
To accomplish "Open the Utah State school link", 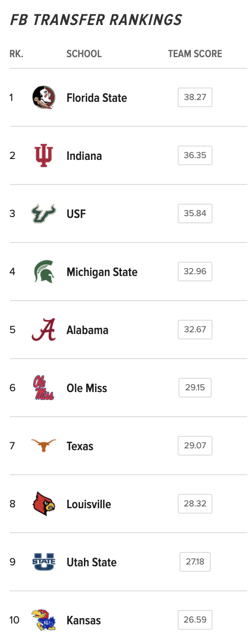I will [x=92, y=562].
